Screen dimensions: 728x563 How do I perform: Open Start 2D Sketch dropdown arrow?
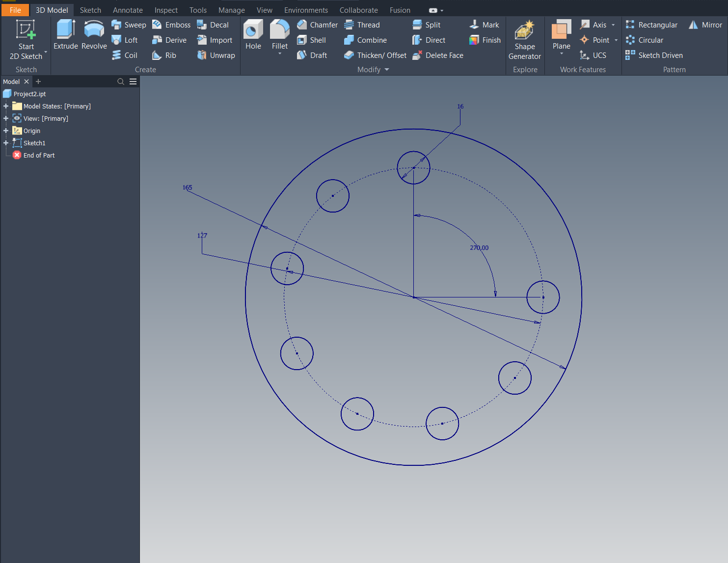coord(46,52)
